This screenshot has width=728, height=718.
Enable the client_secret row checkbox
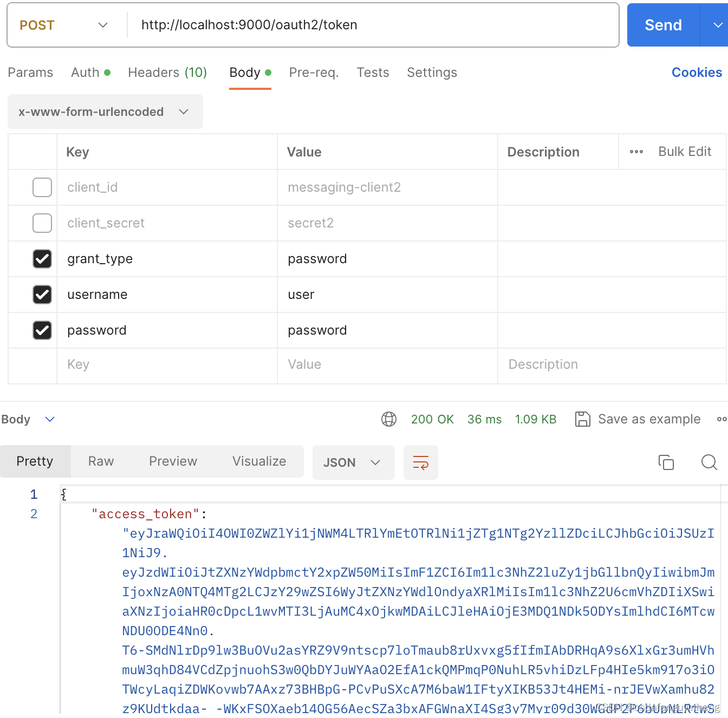pyautogui.click(x=42, y=223)
